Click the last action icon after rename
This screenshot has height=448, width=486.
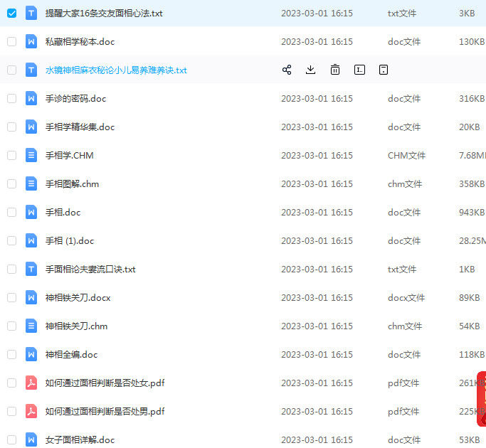pyautogui.click(x=384, y=70)
